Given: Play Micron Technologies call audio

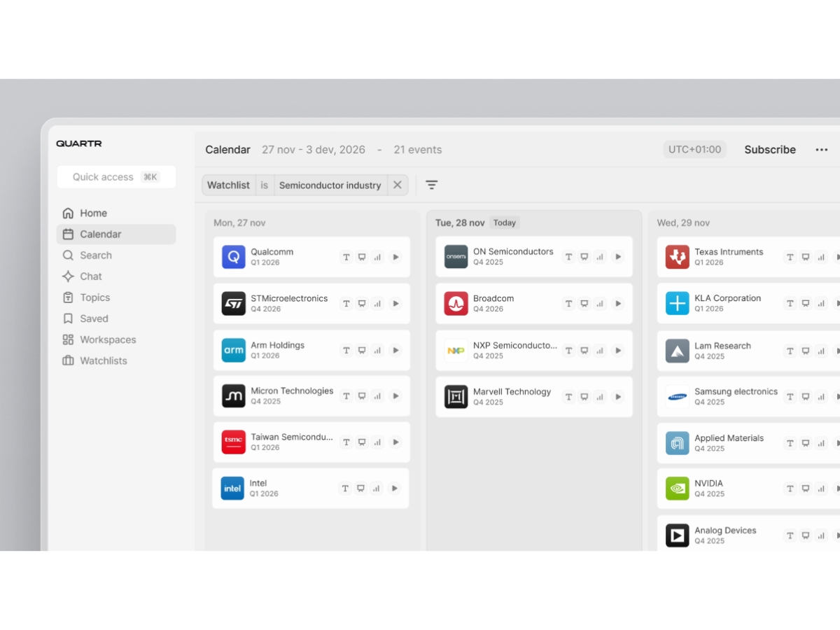Looking at the screenshot, I should click(x=395, y=395).
